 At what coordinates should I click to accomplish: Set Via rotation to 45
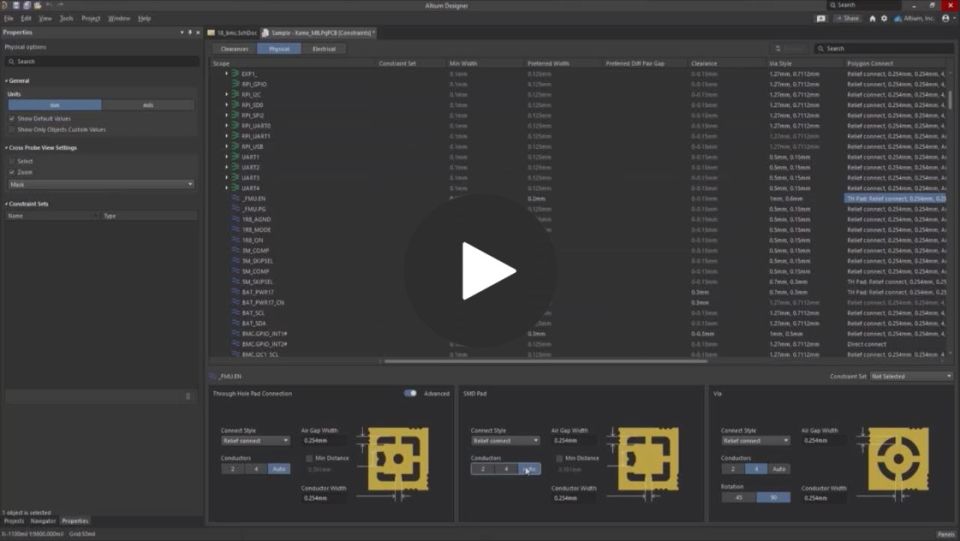tap(738, 498)
